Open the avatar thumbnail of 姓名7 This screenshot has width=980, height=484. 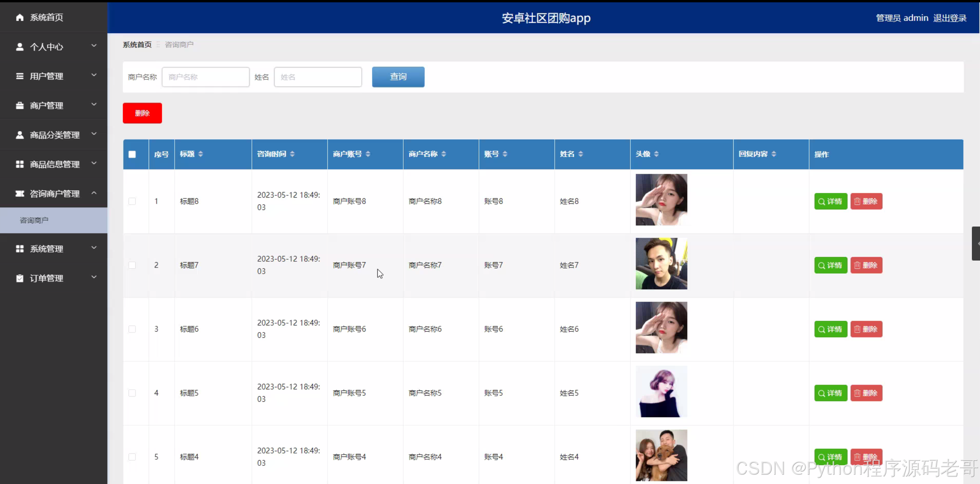661,264
